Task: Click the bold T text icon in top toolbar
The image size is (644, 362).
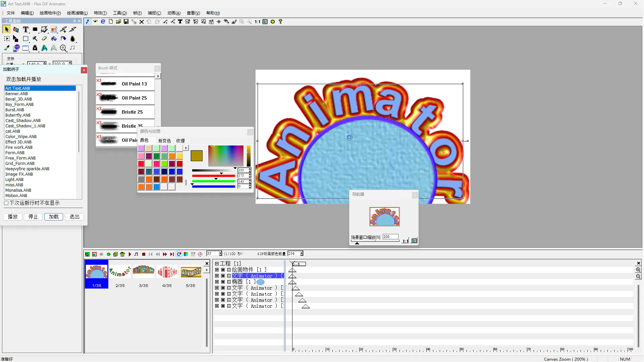Action: pyautogui.click(x=180, y=21)
